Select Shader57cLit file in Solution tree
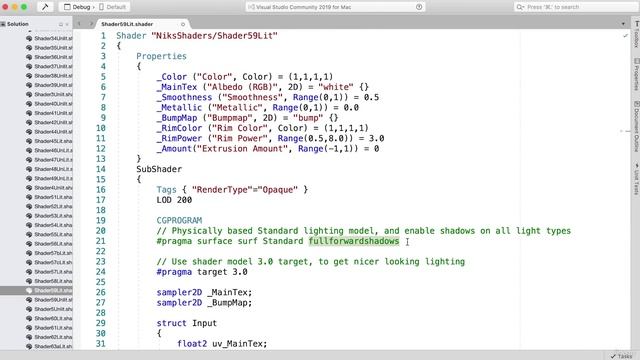 pyautogui.click(x=49, y=262)
